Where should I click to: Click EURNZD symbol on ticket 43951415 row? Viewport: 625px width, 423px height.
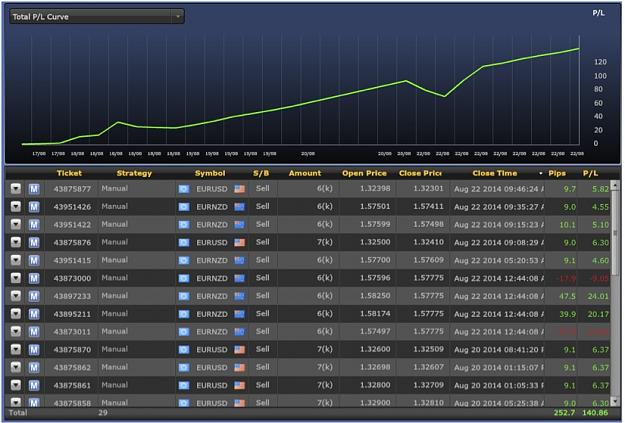(212, 260)
